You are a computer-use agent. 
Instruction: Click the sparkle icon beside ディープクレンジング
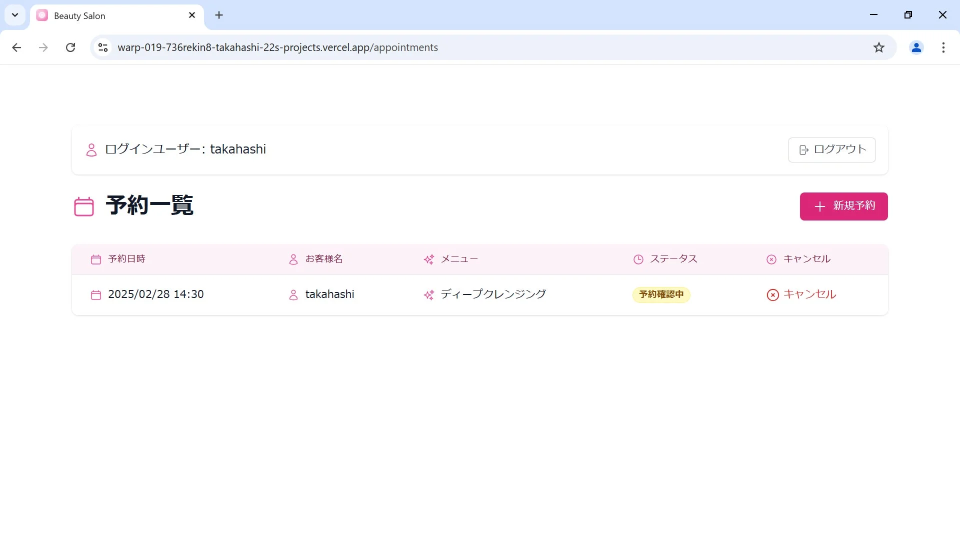click(429, 295)
